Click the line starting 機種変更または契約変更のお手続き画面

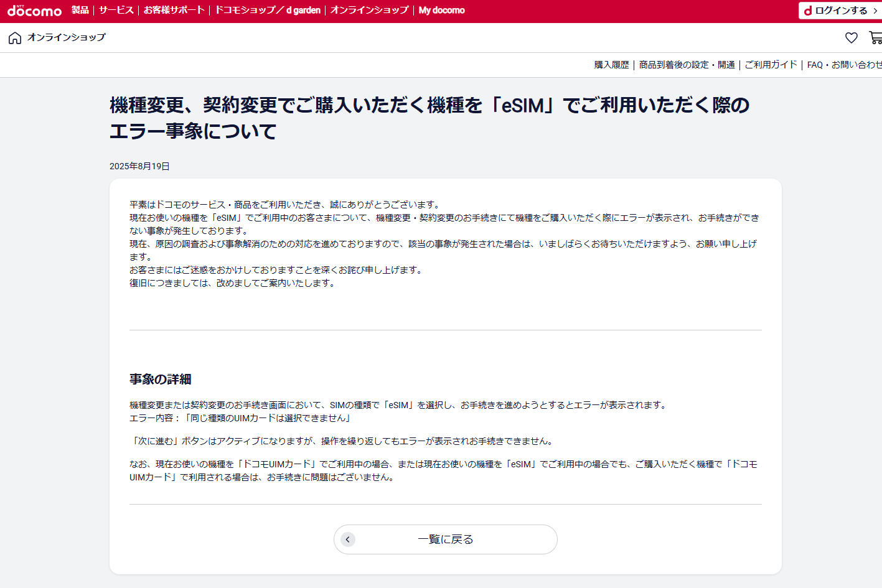point(399,405)
